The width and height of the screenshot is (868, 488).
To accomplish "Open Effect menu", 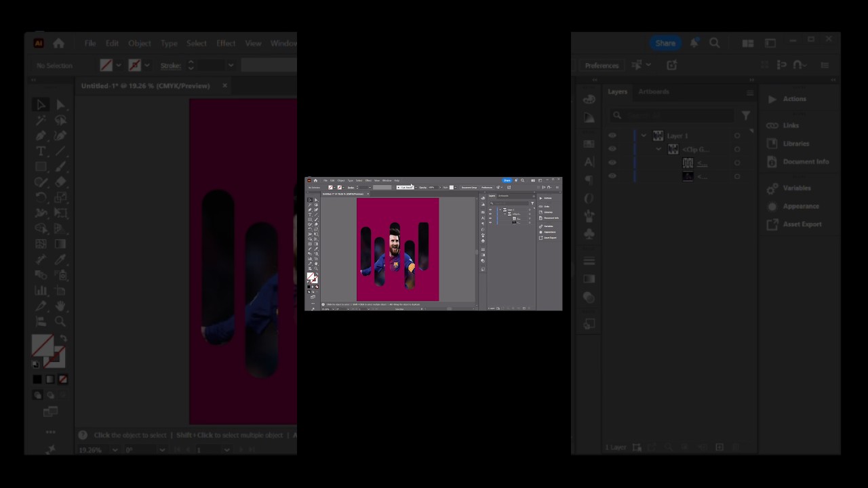I will pos(226,43).
